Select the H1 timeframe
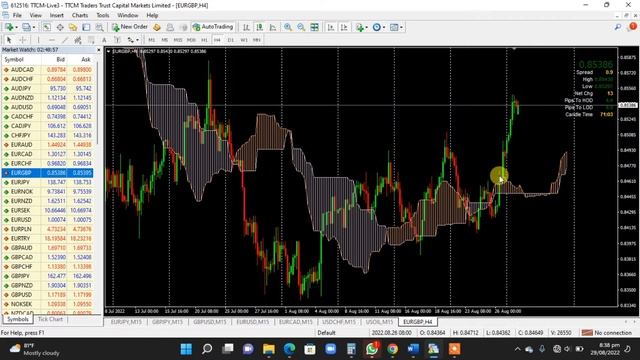The image size is (640, 360). click(x=204, y=40)
